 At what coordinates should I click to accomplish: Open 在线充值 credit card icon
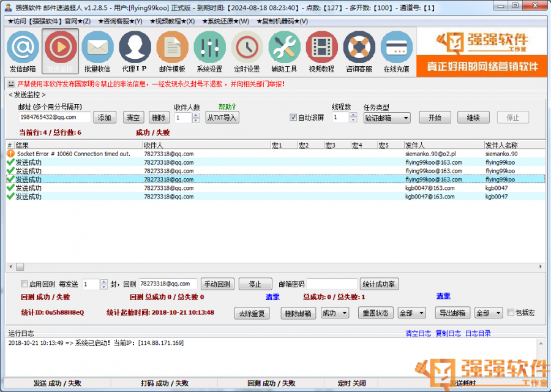point(396,47)
